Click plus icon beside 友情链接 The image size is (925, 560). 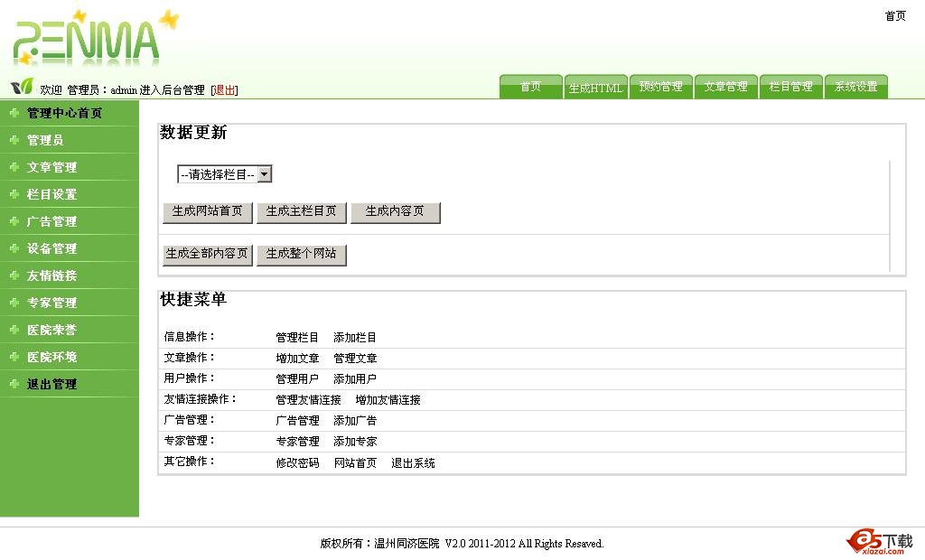[14, 275]
